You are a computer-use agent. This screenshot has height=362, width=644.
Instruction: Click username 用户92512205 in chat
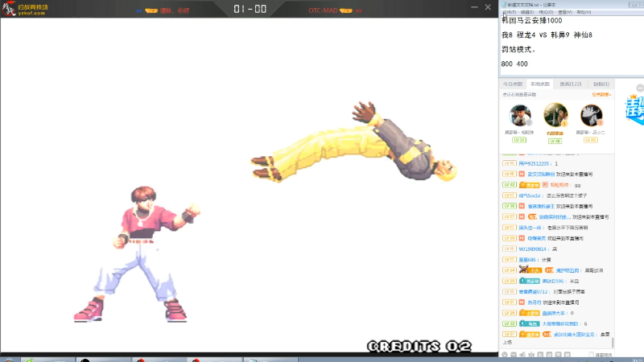(535, 163)
